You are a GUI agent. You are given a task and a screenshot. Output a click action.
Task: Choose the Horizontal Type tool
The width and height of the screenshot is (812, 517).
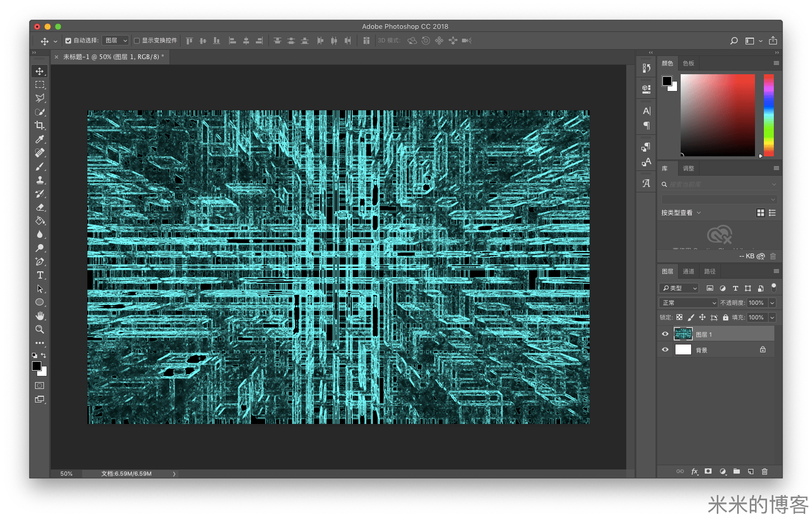pyautogui.click(x=40, y=275)
